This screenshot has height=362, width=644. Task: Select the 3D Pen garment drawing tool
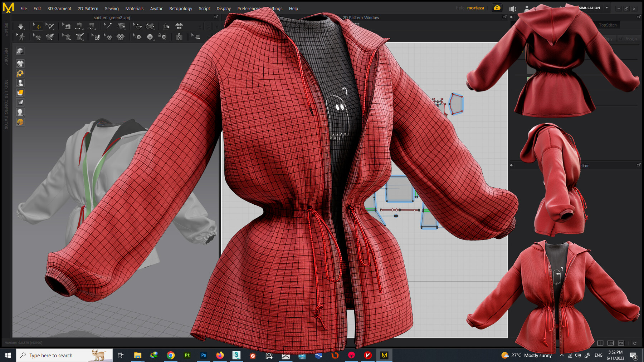click(x=50, y=37)
